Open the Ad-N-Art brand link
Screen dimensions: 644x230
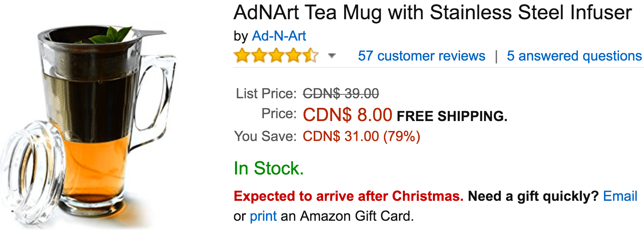(x=279, y=36)
